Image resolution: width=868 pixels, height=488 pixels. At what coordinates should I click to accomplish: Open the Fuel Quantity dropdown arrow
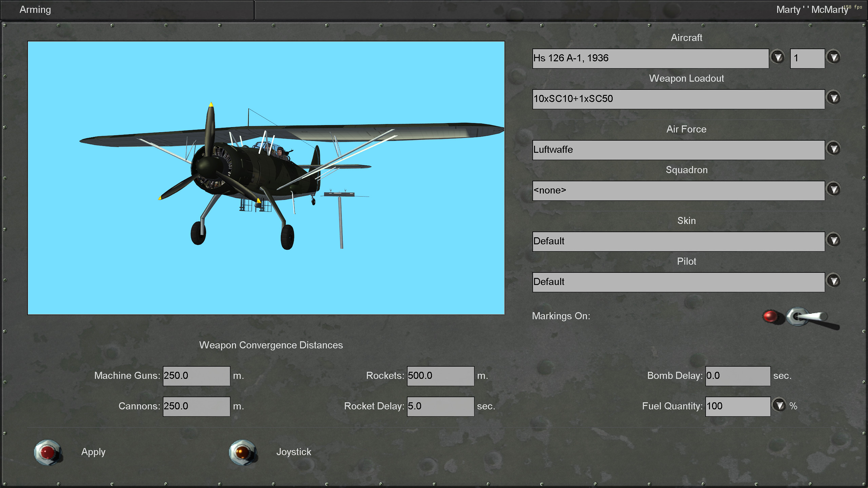pos(779,405)
